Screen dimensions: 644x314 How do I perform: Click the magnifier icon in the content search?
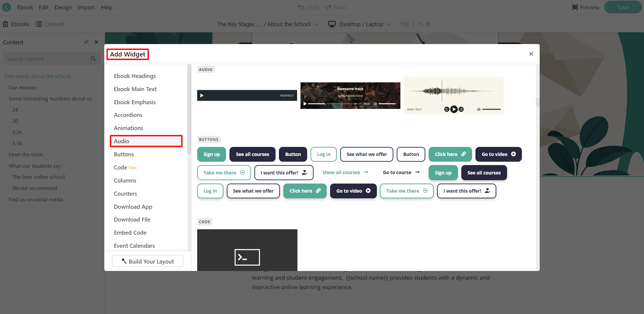tap(93, 58)
